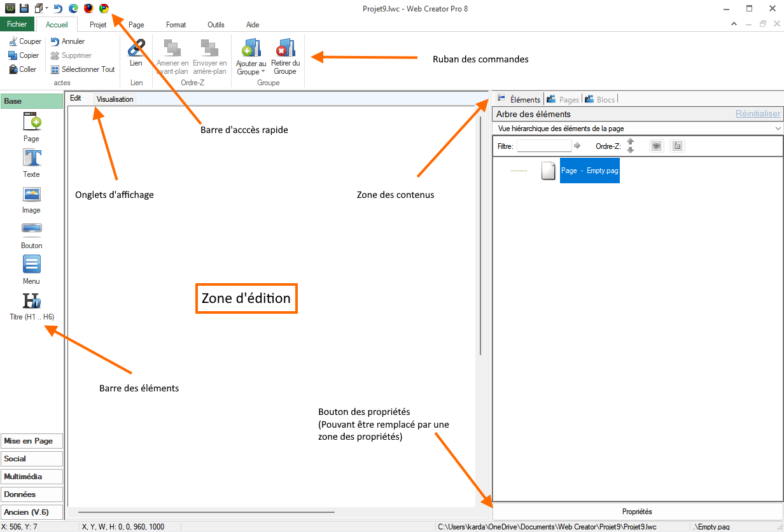
Task: Toggle the element lock button
Action: pyautogui.click(x=678, y=146)
